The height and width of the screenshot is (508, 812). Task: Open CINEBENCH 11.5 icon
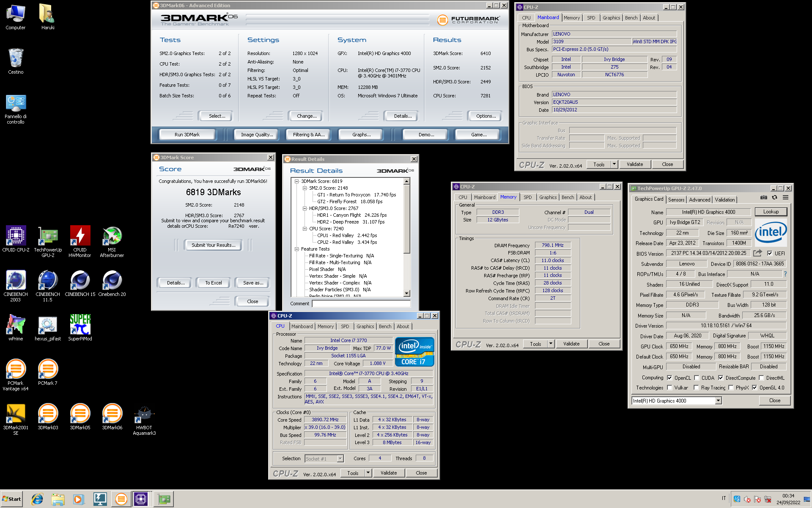[x=48, y=286]
